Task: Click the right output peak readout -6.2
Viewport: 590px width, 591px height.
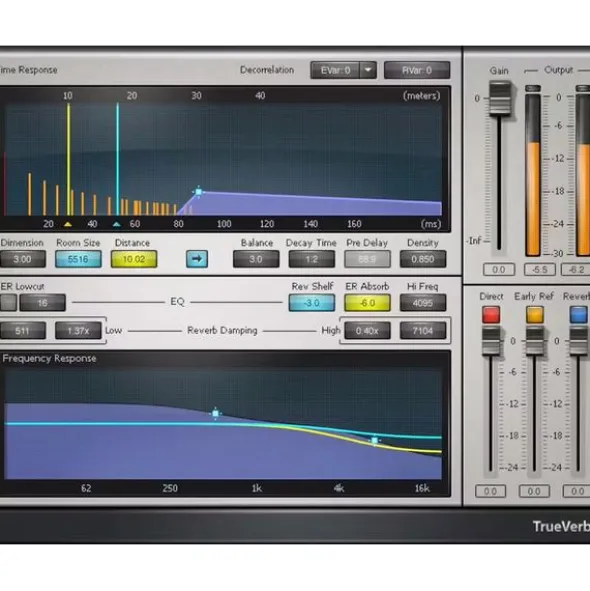Action: [576, 269]
